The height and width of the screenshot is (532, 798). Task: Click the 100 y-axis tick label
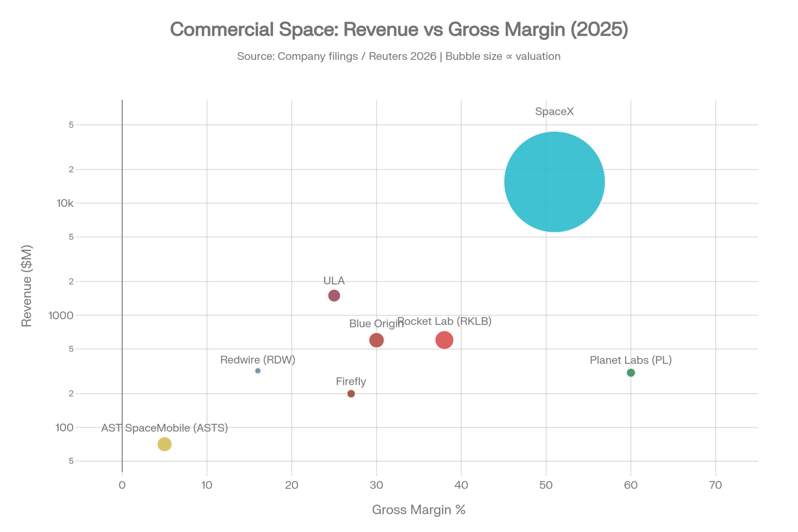coord(64,427)
